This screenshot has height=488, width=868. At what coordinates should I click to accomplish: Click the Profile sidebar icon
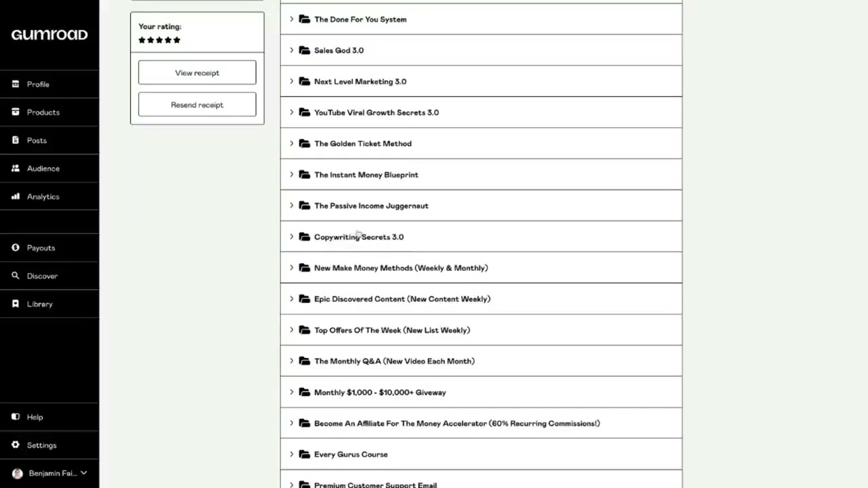coord(16,84)
